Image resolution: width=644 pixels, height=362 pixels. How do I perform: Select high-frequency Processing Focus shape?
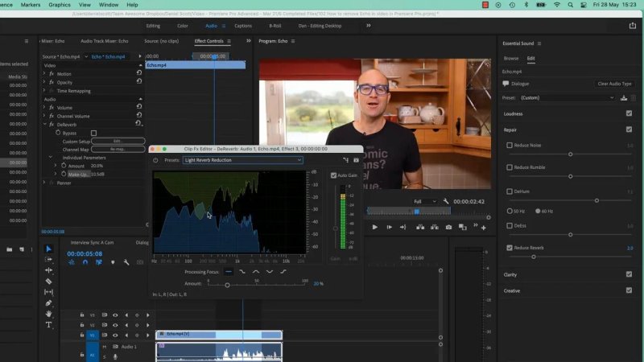(x=283, y=272)
